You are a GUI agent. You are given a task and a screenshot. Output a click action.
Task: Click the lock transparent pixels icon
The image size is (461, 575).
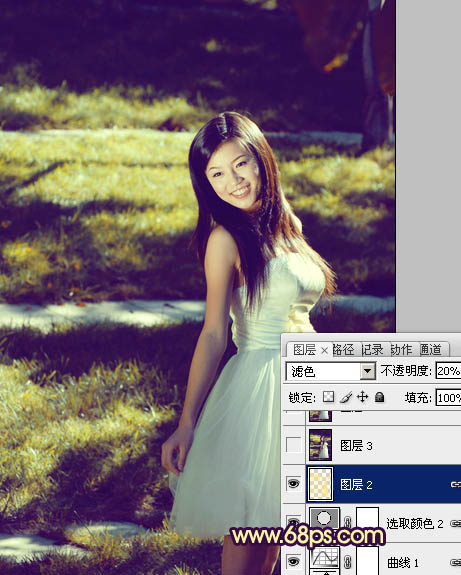click(x=328, y=397)
